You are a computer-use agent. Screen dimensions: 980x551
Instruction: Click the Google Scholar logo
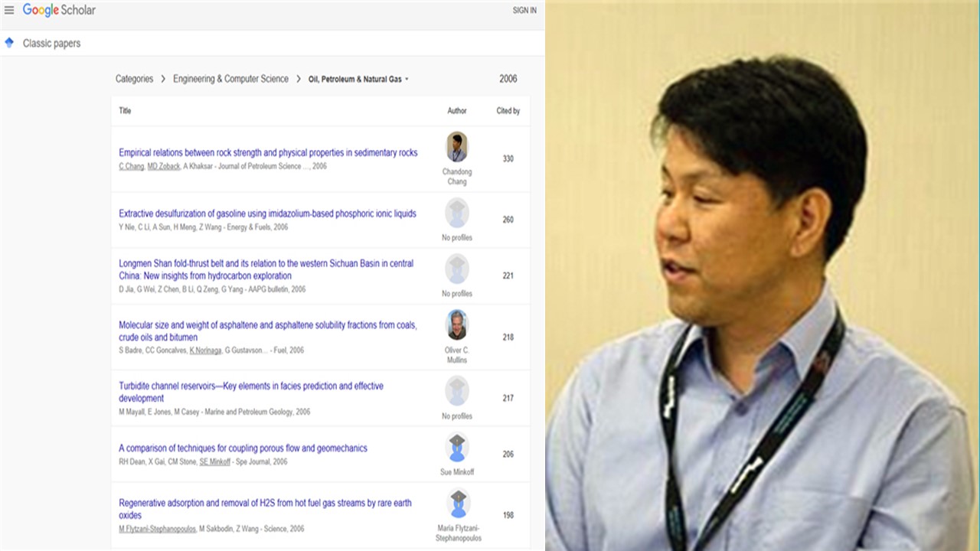pyautogui.click(x=59, y=10)
